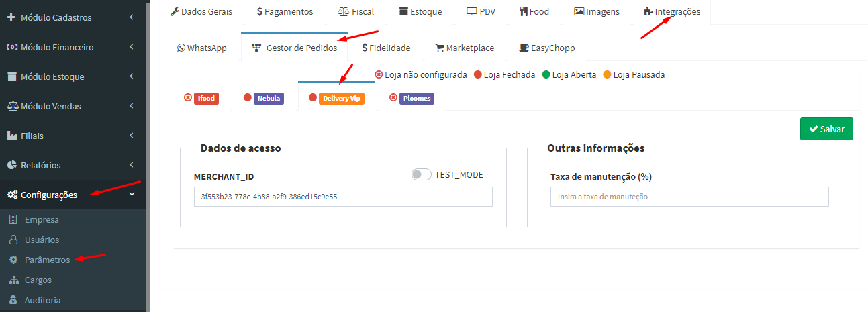Expand the Módulo Financeiro chevron

click(132, 47)
